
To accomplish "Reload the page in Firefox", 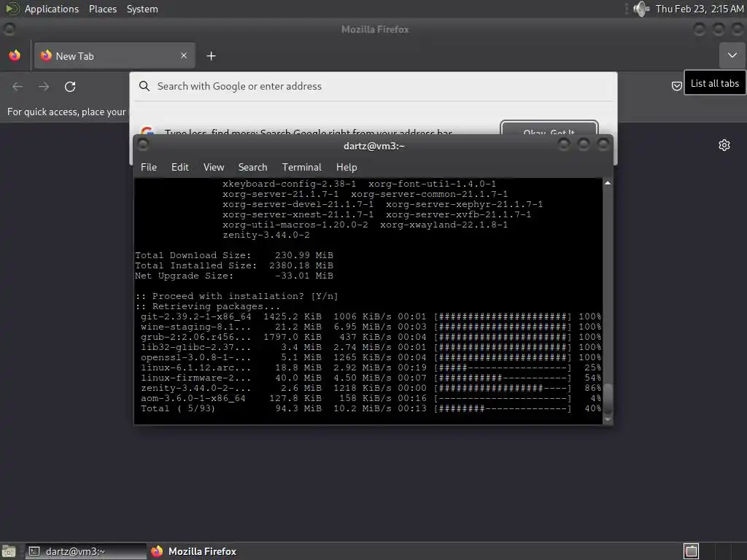I will 70,87.
